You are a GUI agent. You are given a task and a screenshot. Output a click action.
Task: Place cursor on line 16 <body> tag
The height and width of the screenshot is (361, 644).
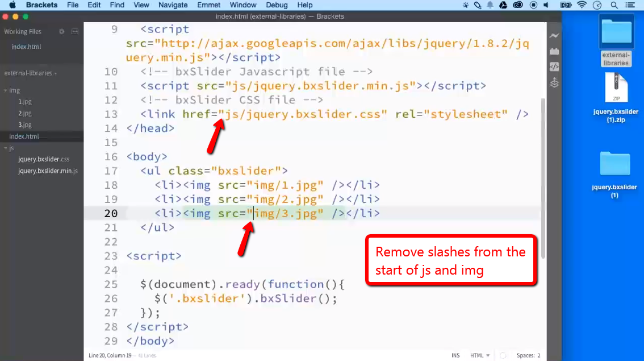[147, 157]
